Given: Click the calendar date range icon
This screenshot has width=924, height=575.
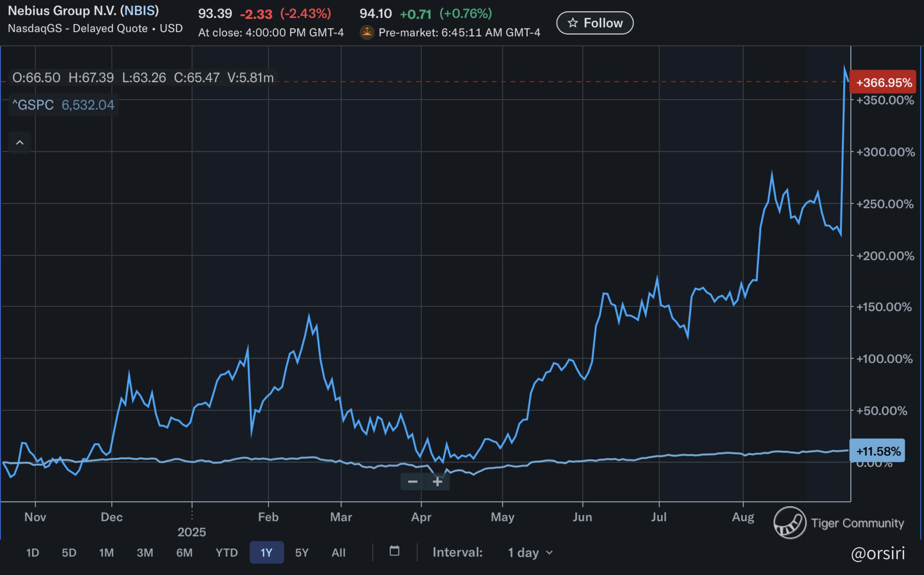Looking at the screenshot, I should pos(394,551).
